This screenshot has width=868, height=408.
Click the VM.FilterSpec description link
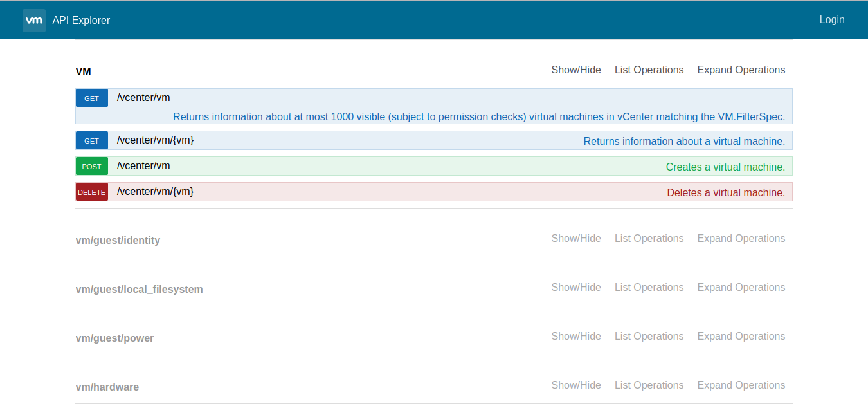478,116
